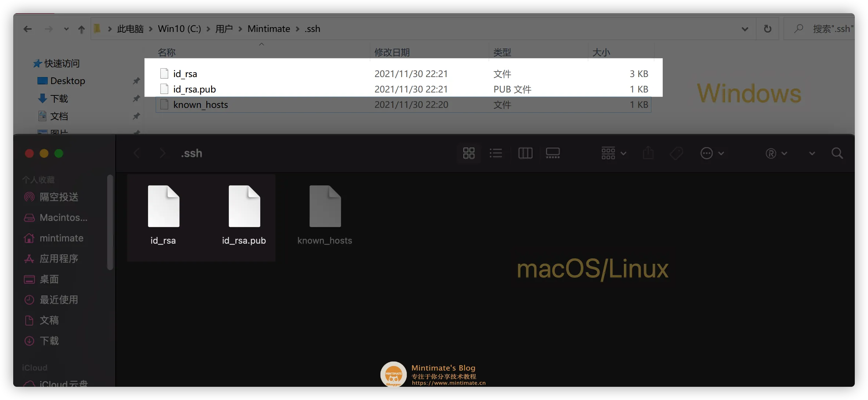Screen dimensions: 868x400
Task: Go back in Windows Explorer
Action: click(28, 29)
